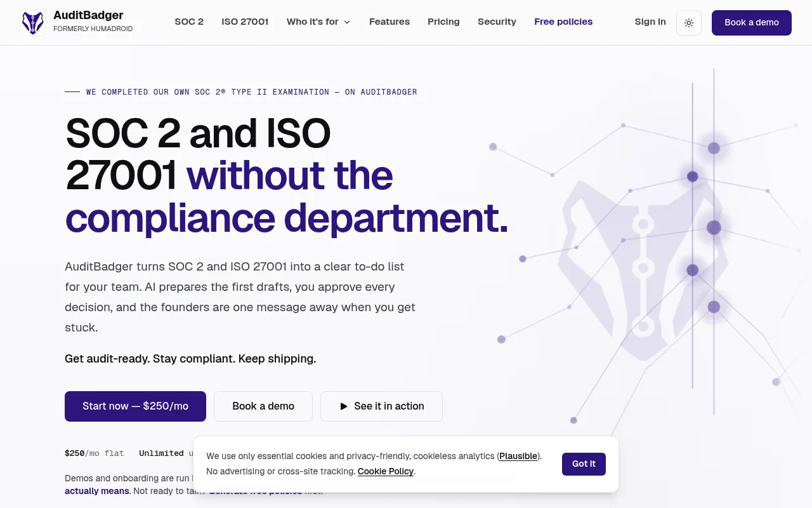Image resolution: width=812 pixels, height=508 pixels.
Task: Click the "AuditBadger turns SOC 2 and ISO 27001" paragraph
Action: [240, 297]
